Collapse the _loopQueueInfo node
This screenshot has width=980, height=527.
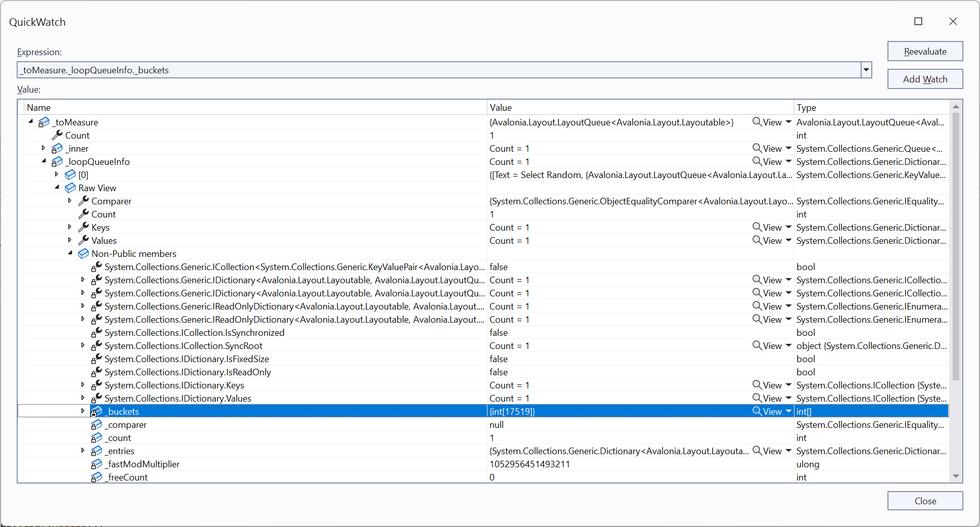43,161
